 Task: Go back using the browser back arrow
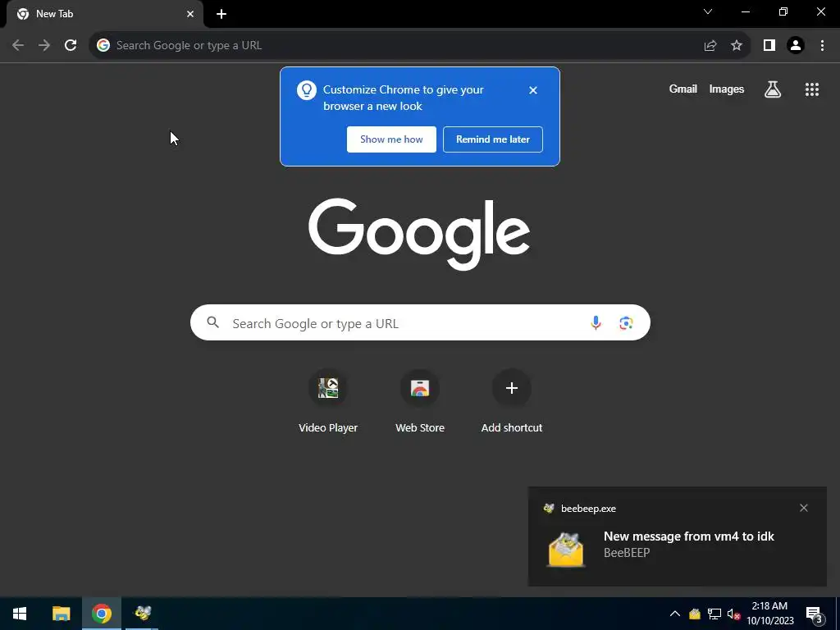(x=18, y=46)
